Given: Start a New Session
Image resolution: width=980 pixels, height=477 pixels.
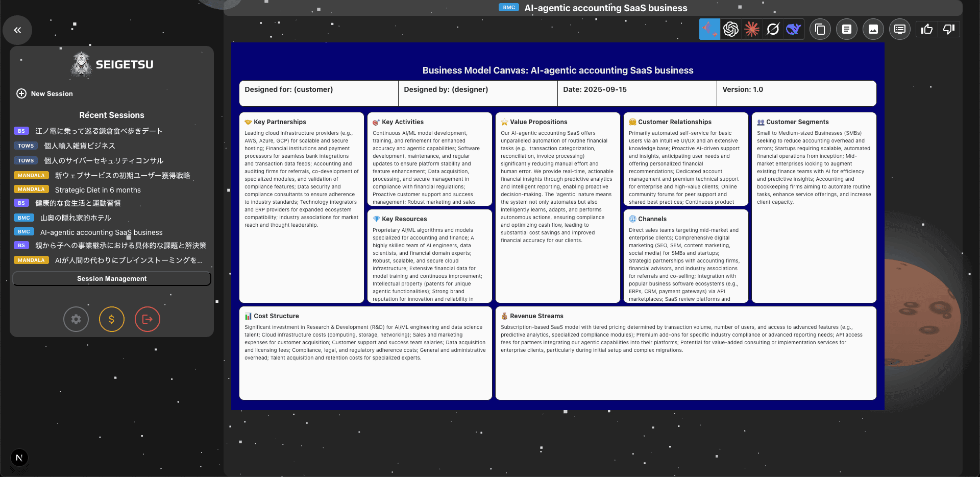Looking at the screenshot, I should (x=45, y=93).
